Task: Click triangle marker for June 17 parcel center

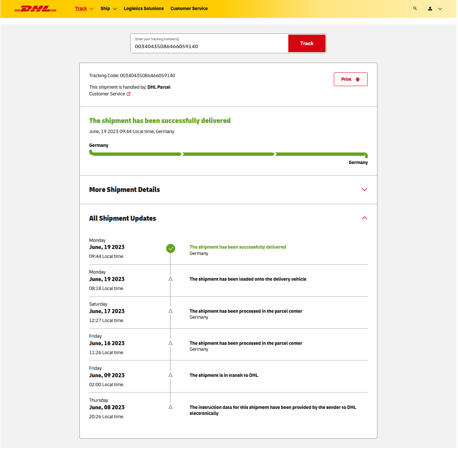Action: pyautogui.click(x=170, y=311)
